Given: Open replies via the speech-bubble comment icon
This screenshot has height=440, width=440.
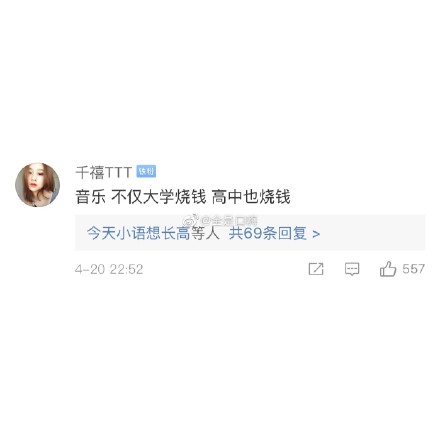Looking at the screenshot, I should [x=352, y=269].
